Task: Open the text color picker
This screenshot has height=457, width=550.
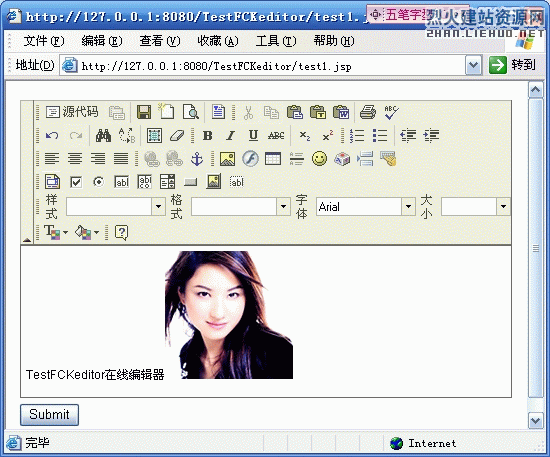Action: click(x=56, y=232)
